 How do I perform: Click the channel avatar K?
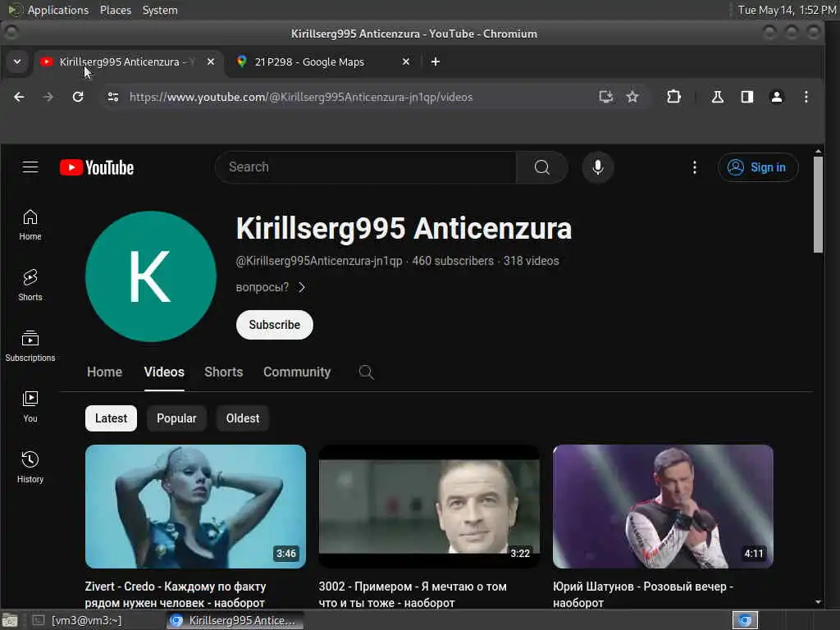151,276
